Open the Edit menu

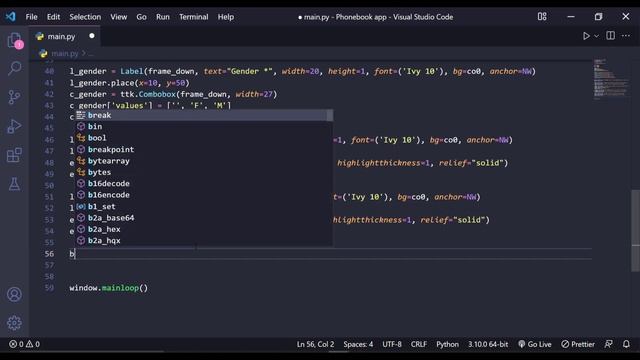pyautogui.click(x=53, y=17)
